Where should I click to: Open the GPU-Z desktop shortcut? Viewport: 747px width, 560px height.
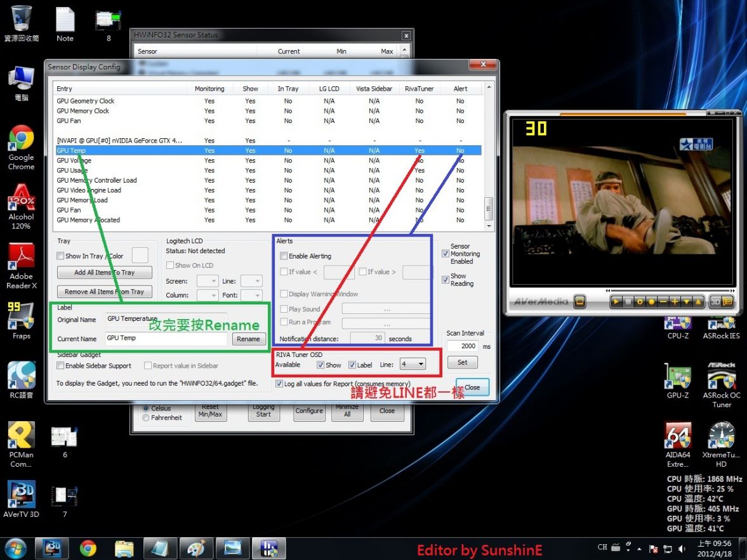(x=677, y=381)
